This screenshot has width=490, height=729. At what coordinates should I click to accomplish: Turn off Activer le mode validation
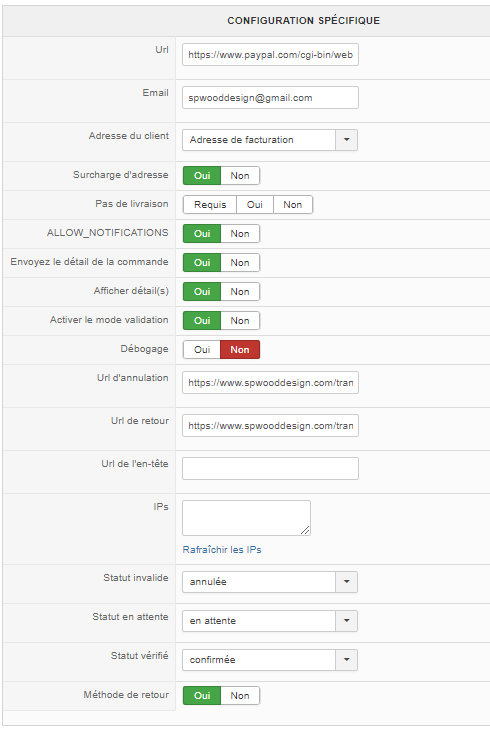tap(240, 321)
